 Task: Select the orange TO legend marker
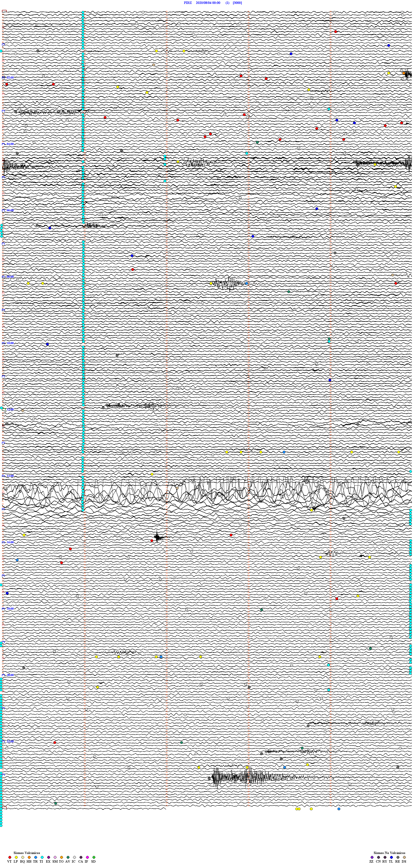(x=61, y=857)
